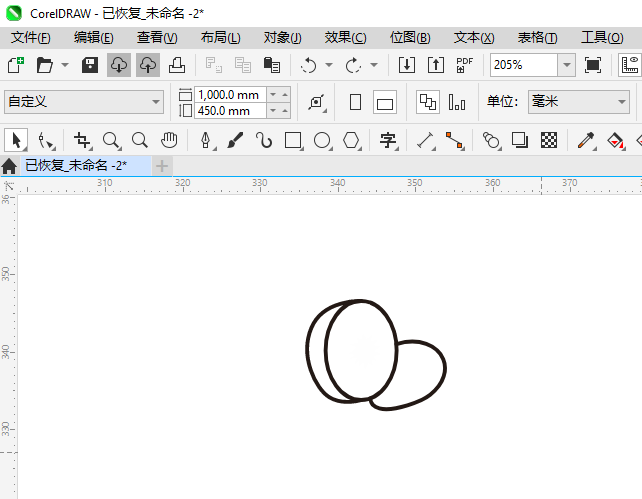Click the page width 1,000.0 mm field
This screenshot has height=499, width=642.
pyautogui.click(x=230, y=94)
